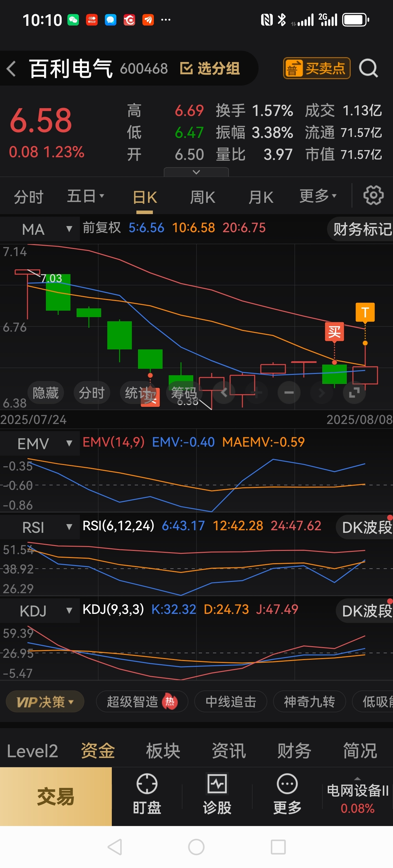Add stock via 选分组 group selector
This screenshot has width=393, height=868.
tap(210, 68)
